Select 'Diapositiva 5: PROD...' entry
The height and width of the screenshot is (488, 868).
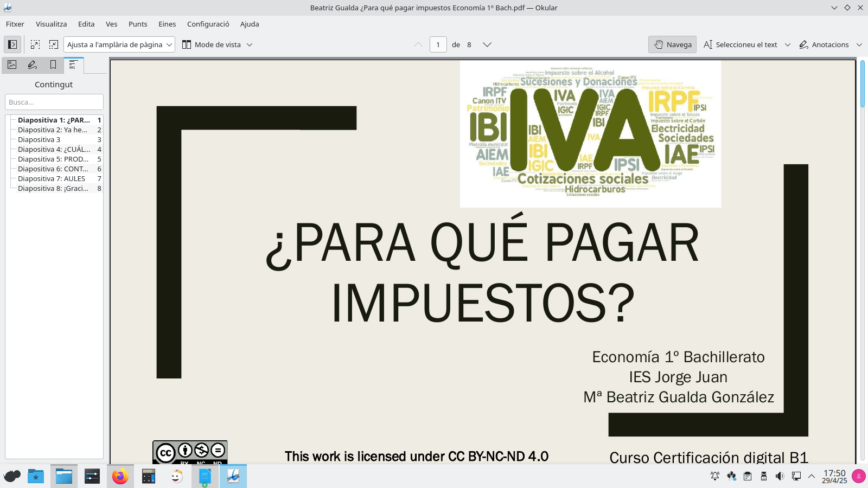tap(54, 159)
